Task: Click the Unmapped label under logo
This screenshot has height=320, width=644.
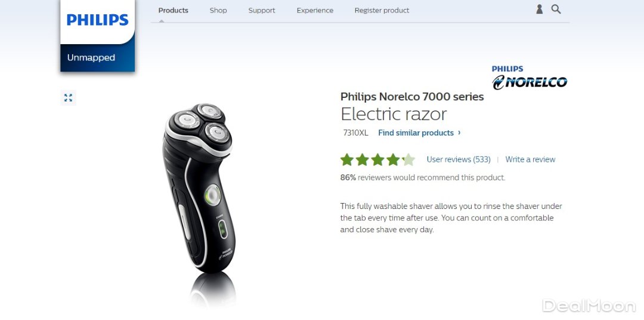Action: 91,57
